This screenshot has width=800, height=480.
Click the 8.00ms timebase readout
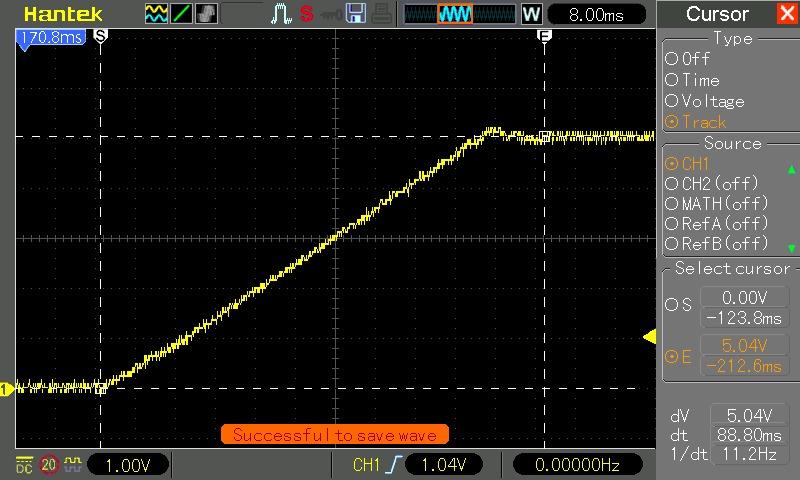[x=596, y=14]
